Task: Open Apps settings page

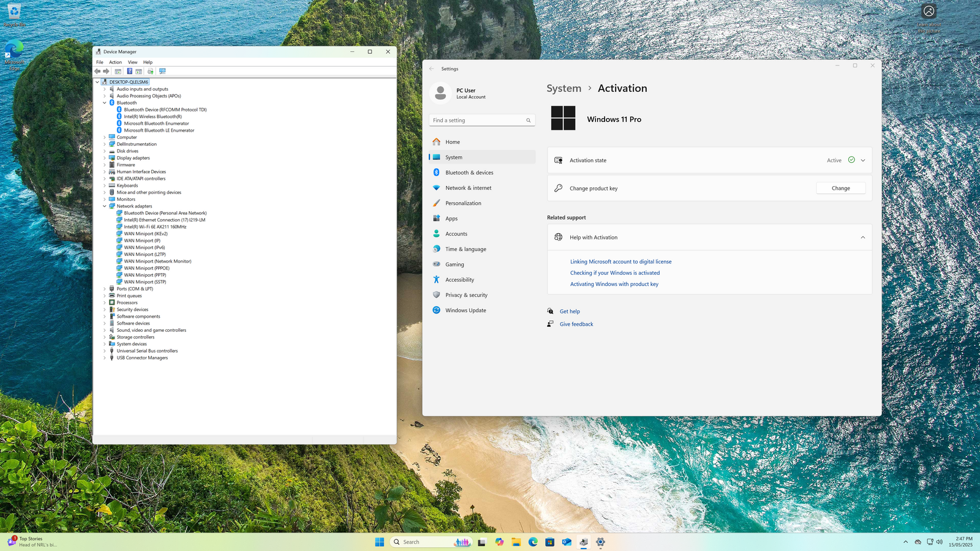Action: tap(482, 219)
